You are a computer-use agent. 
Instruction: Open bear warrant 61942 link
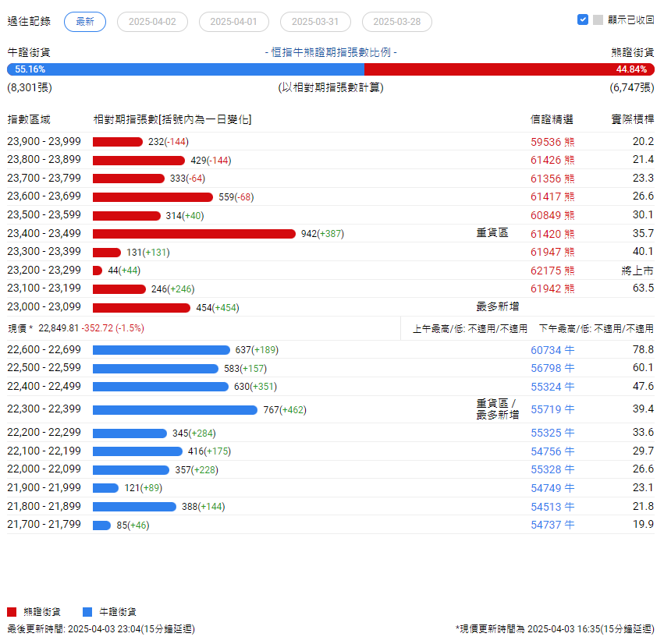[x=546, y=288]
